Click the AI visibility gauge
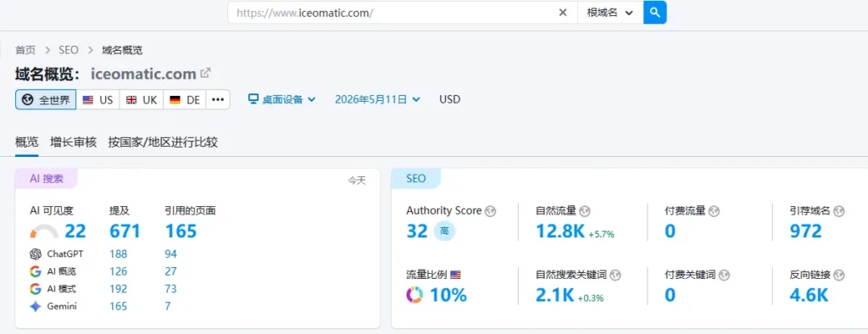 coord(44,231)
